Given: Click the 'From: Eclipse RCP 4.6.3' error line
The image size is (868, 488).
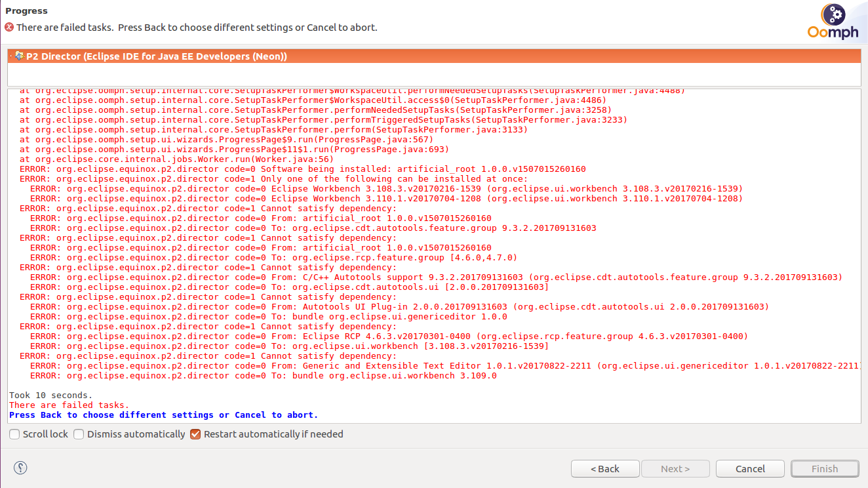Looking at the screenshot, I should click(389, 336).
